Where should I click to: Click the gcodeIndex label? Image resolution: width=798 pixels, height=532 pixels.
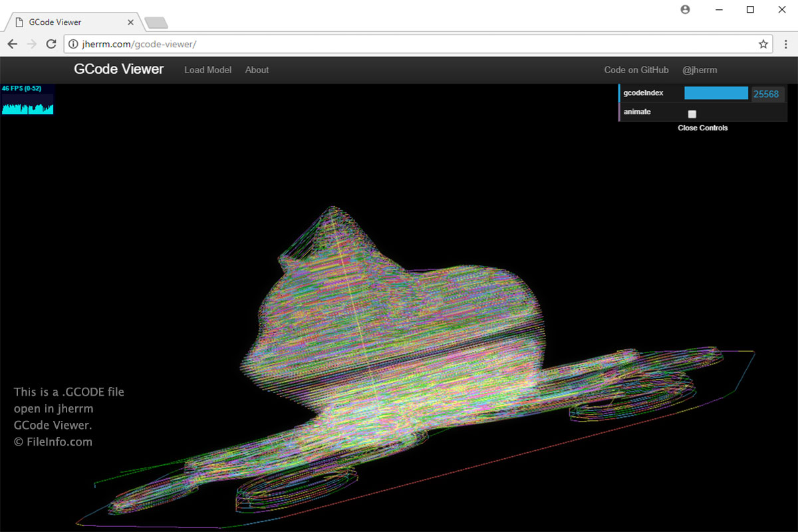[643, 93]
